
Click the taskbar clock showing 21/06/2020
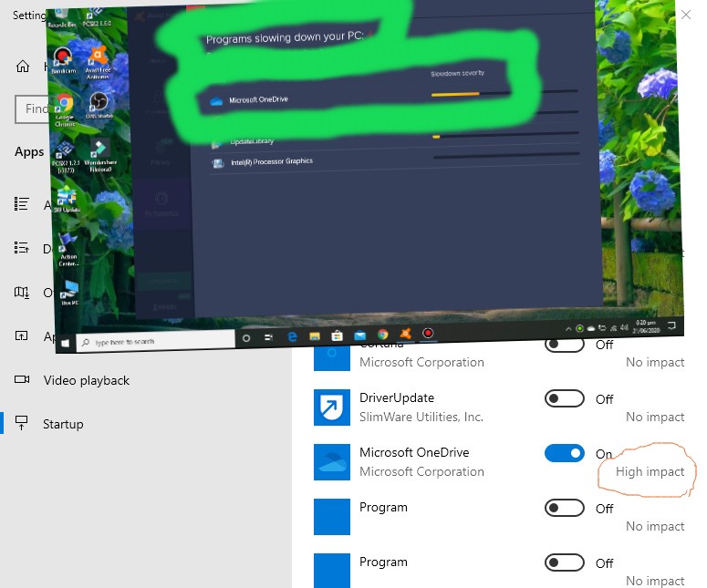(646, 326)
